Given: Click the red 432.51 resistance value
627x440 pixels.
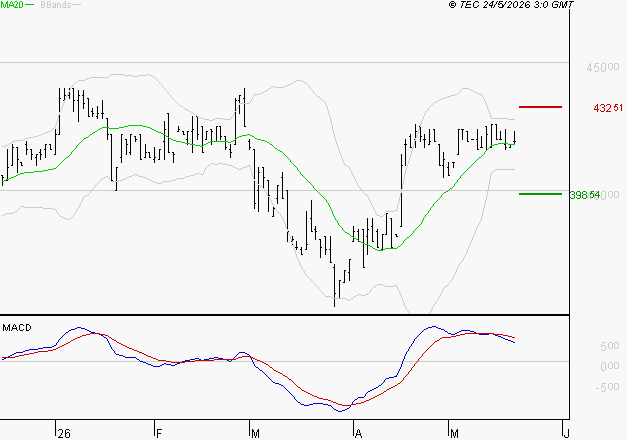Looking at the screenshot, I should point(608,108).
